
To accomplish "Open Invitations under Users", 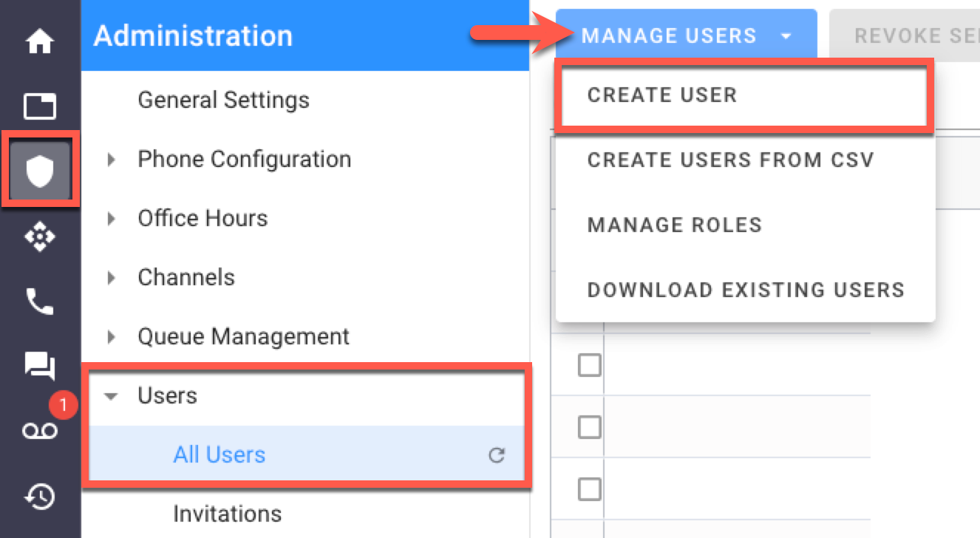I will 227,514.
